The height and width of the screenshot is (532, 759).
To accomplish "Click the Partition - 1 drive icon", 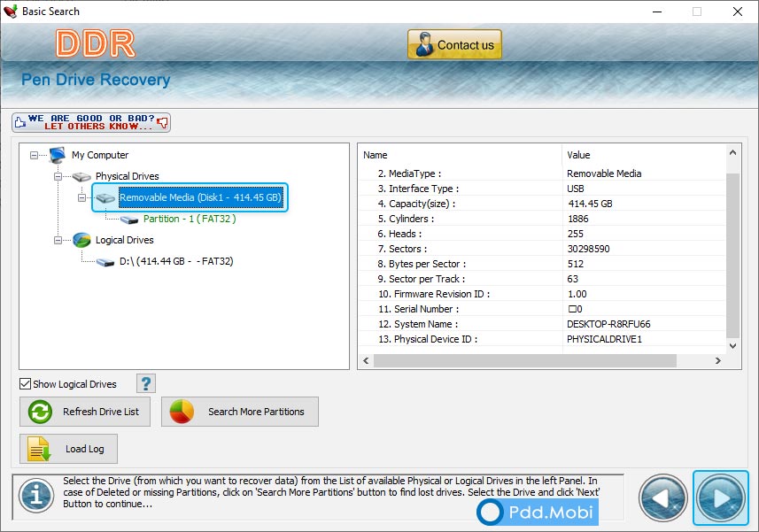I will [x=129, y=220].
